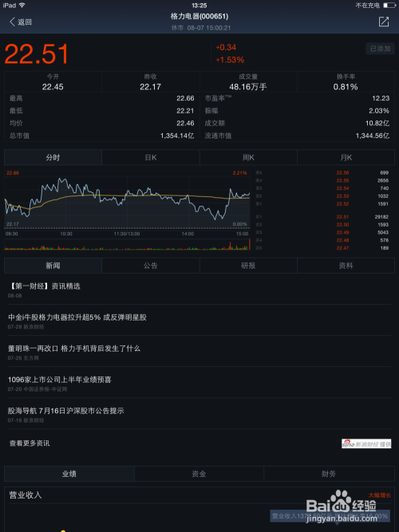Viewport: 399px width, 532px height.
Task: Tap the Wi-Fi status icon
Action: 22,6
